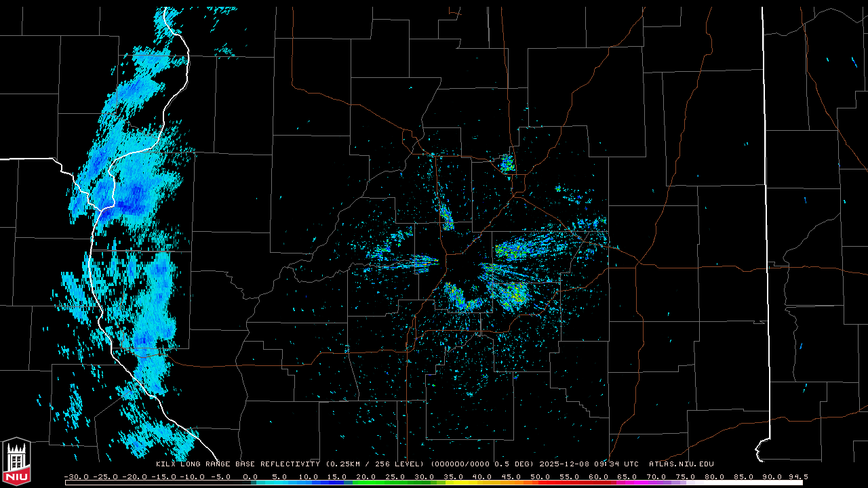Click the -30.0 minimum scale label
868x488 pixels.
[75, 476]
